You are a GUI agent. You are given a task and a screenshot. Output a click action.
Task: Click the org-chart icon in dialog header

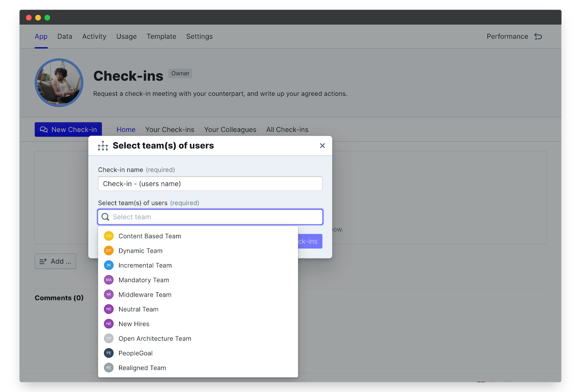(x=103, y=146)
